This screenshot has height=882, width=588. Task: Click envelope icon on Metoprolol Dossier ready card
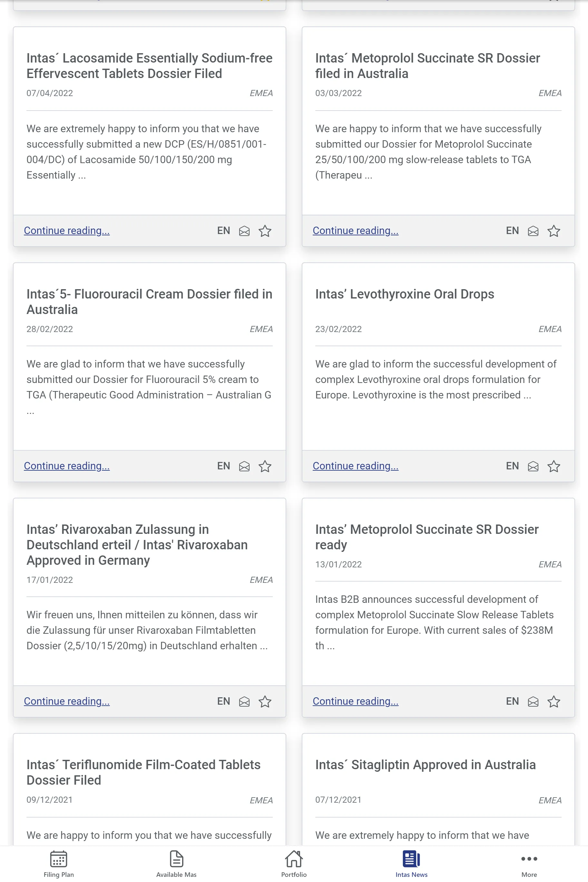pyautogui.click(x=533, y=701)
